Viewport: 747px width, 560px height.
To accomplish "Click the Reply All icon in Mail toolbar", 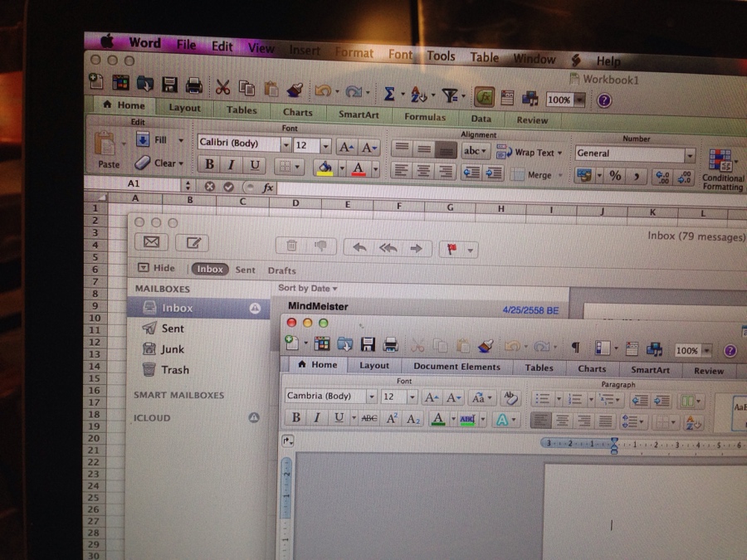I will (388, 248).
